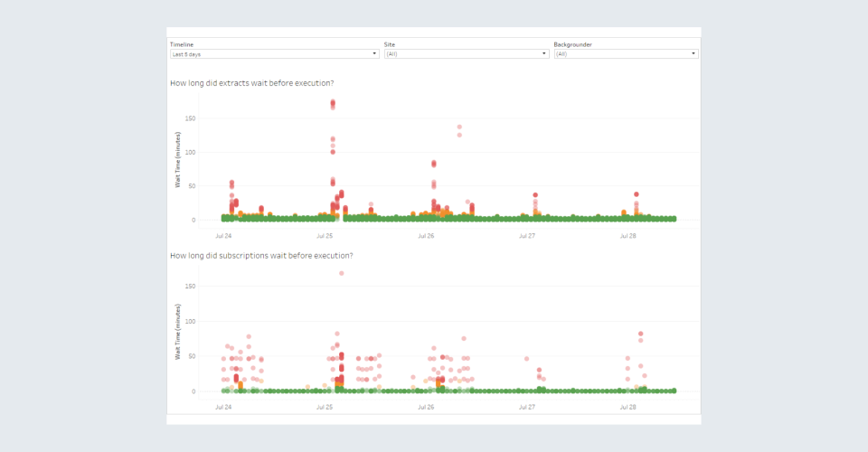This screenshot has width=868, height=452.
Task: Click the 50 tick label on subscriptions axis
Action: point(192,357)
